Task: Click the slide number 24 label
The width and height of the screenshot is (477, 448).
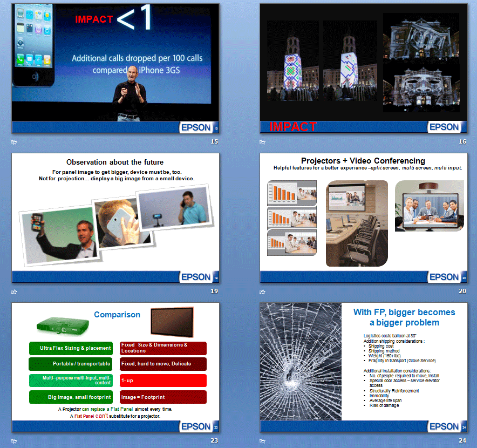Action: click(462, 440)
